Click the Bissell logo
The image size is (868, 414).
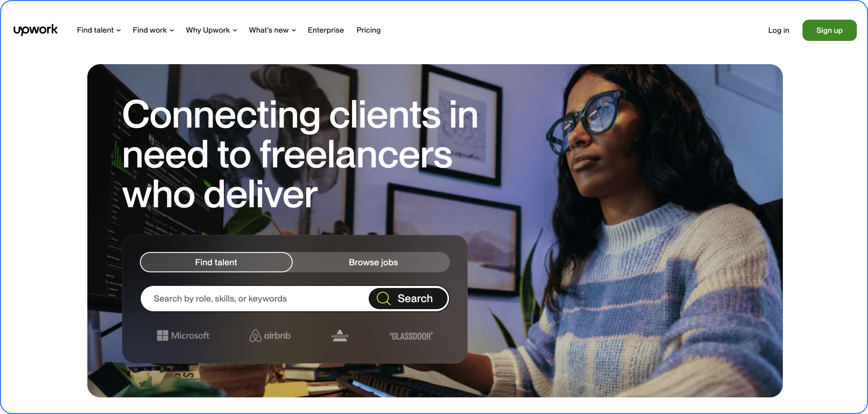click(x=340, y=335)
